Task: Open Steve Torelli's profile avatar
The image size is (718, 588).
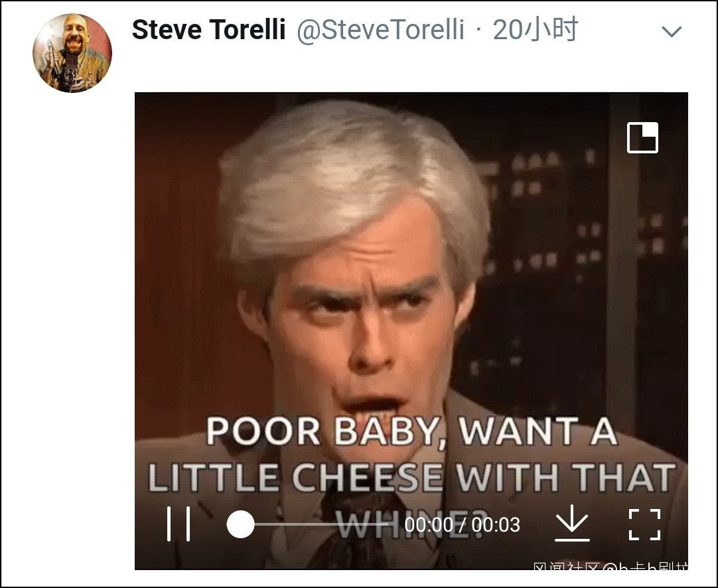Action: (x=72, y=52)
